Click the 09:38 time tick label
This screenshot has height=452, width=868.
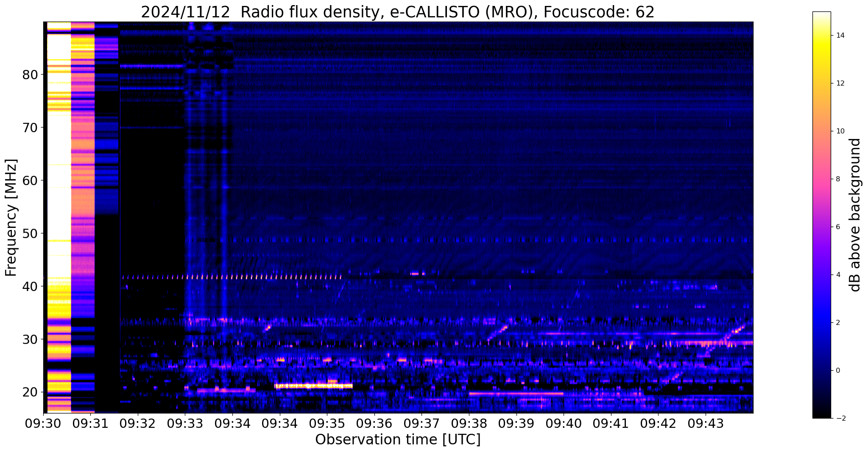tap(469, 423)
